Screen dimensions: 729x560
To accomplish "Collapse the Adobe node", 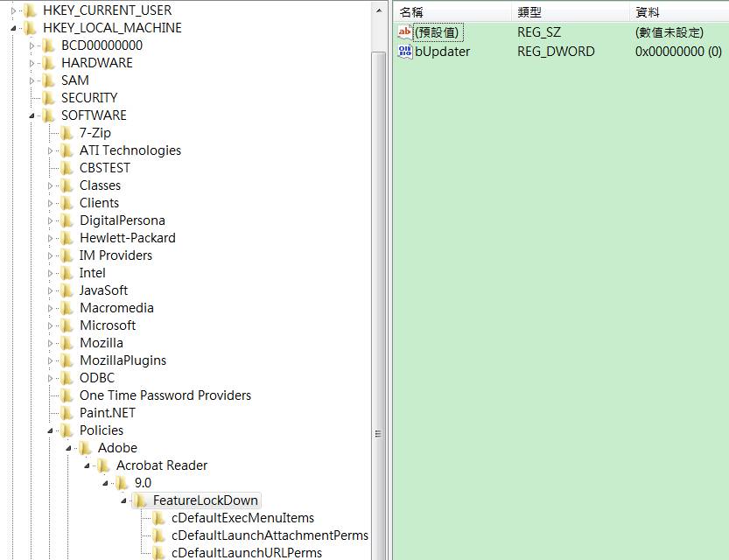I will point(68,448).
